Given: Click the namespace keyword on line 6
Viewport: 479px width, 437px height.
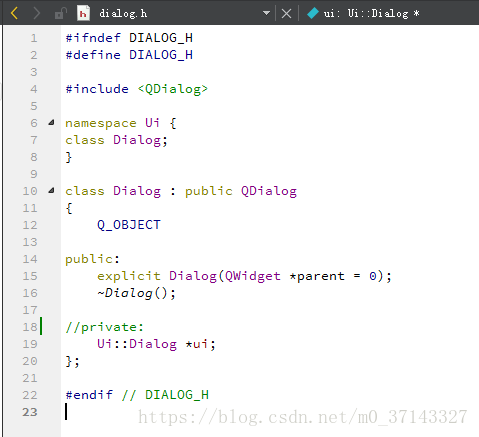Looking at the screenshot, I should pos(101,123).
